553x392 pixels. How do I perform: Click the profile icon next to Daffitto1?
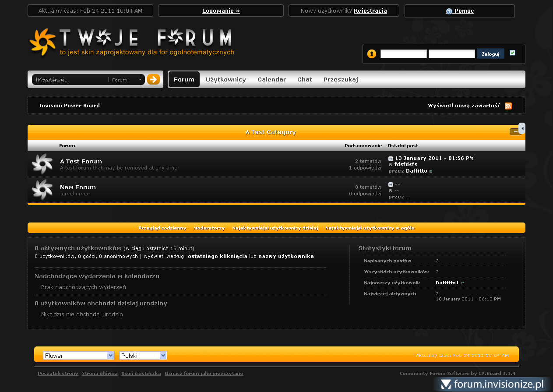click(462, 283)
